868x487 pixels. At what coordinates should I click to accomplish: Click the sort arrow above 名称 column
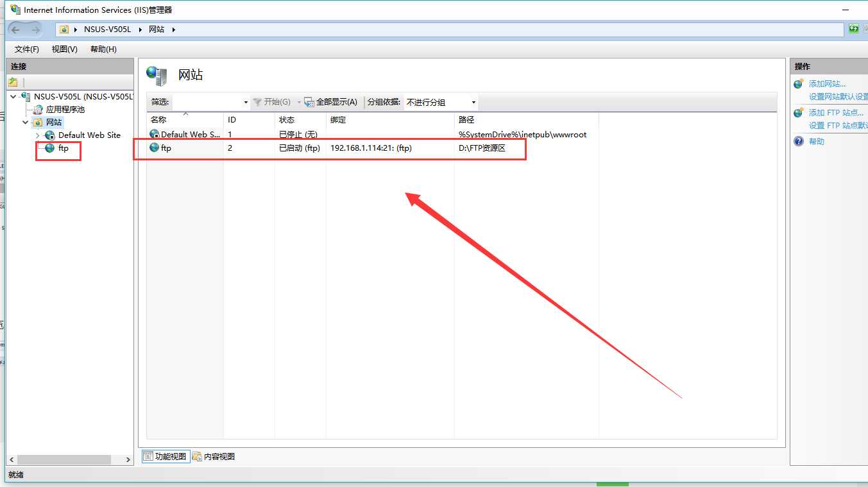(x=186, y=114)
